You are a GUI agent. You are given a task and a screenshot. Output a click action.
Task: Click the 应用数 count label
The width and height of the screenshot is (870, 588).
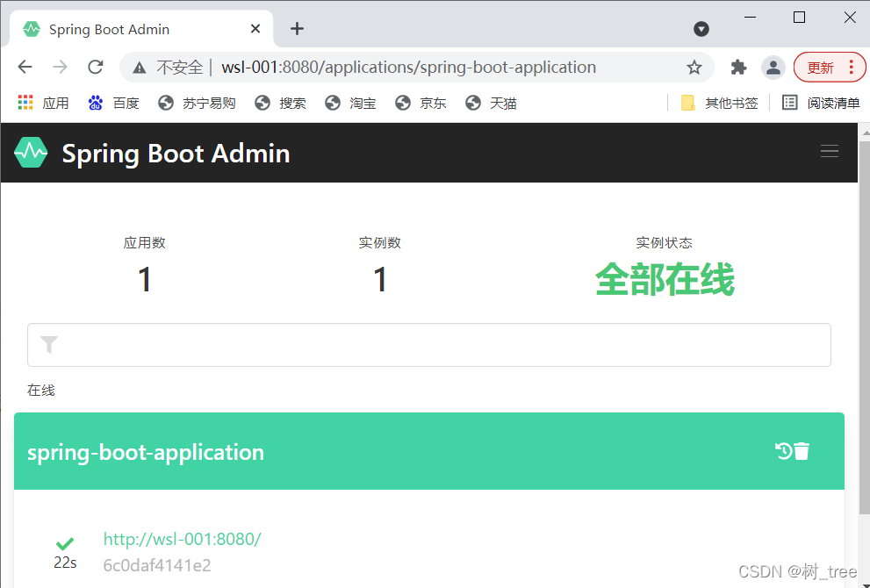(x=144, y=242)
